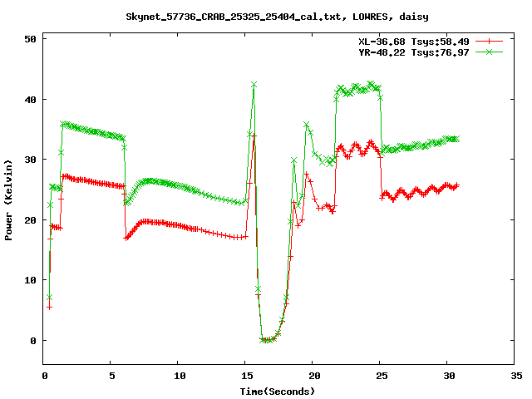
Task: Click y-axis tick label 20
Action: point(30,219)
